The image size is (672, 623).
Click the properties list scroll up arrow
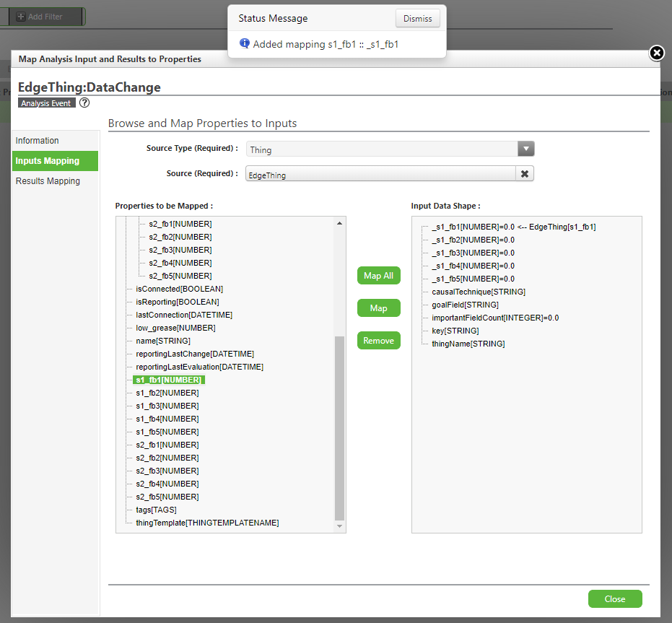(339, 223)
